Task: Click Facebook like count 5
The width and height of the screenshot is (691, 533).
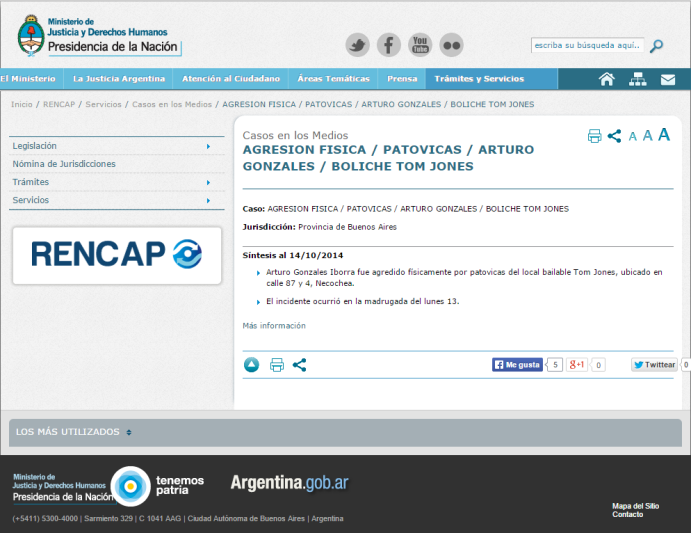Action: (x=555, y=365)
